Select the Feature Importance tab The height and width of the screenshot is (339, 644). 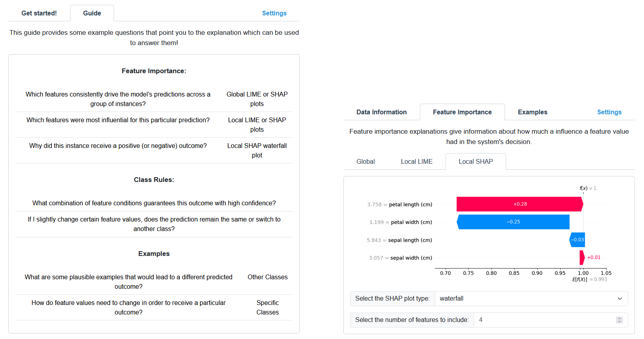pos(462,112)
